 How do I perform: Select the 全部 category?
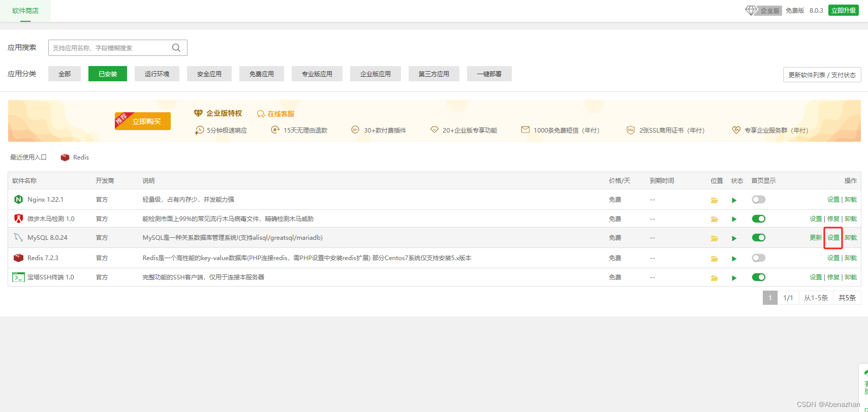tap(65, 74)
